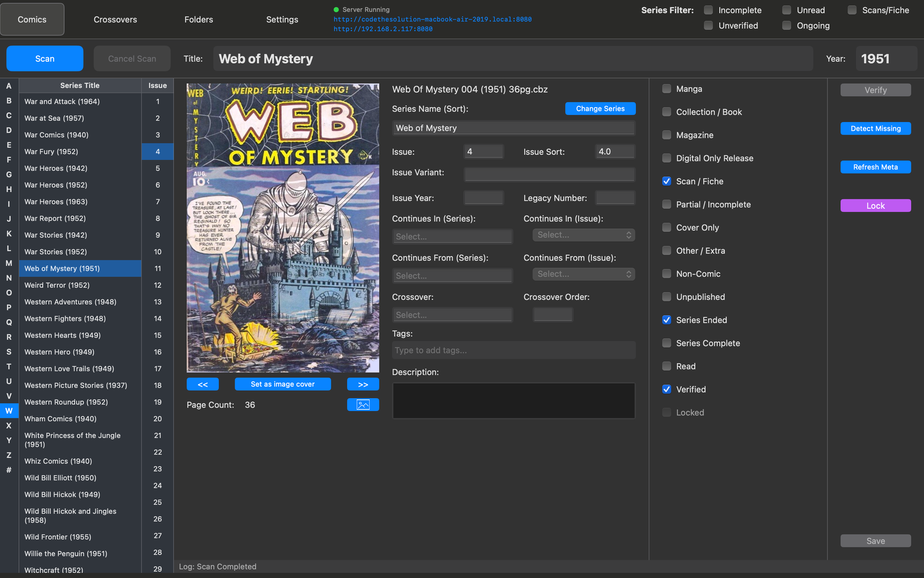Screen dimensions: 924x578
Task: Click the Series Title column header
Action: (x=80, y=86)
